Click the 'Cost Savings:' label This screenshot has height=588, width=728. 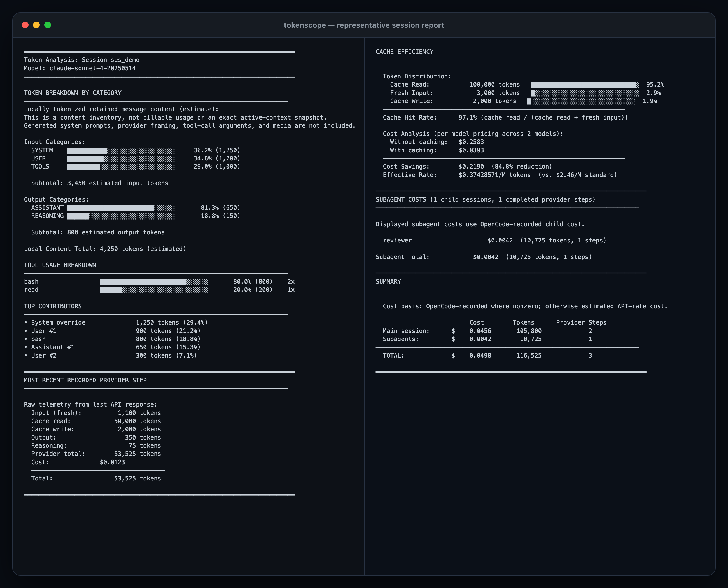tap(406, 167)
